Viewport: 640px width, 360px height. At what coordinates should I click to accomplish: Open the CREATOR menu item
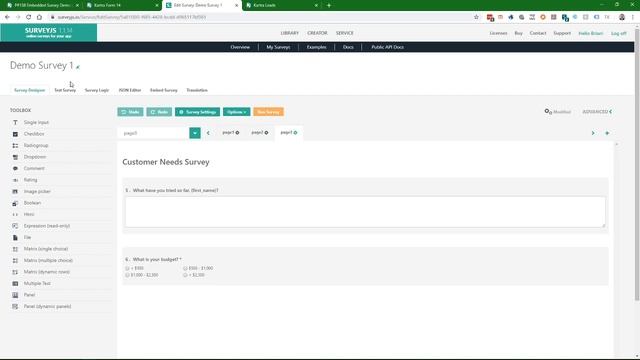click(317, 33)
